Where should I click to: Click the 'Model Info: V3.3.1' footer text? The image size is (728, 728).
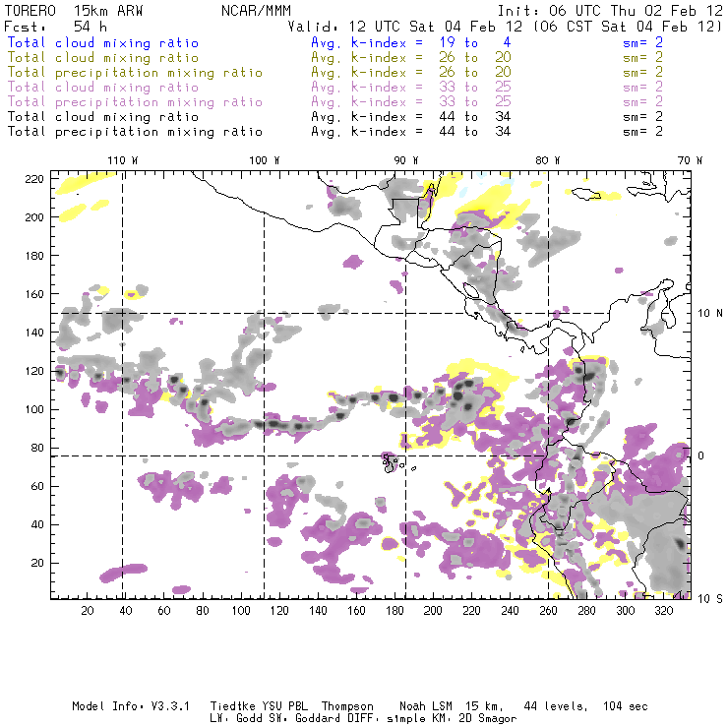(x=131, y=706)
